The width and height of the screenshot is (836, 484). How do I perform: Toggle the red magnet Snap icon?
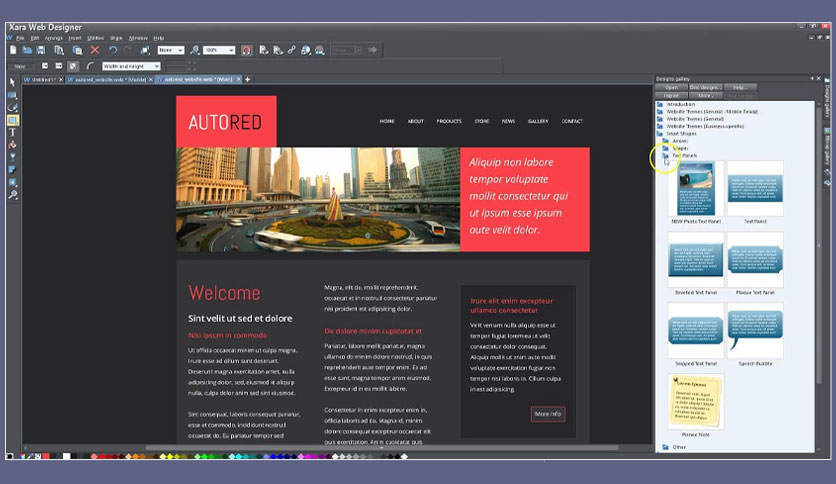coord(246,51)
